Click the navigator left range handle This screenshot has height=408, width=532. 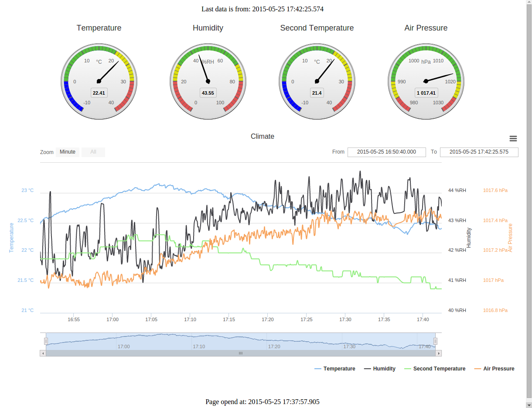(46, 341)
